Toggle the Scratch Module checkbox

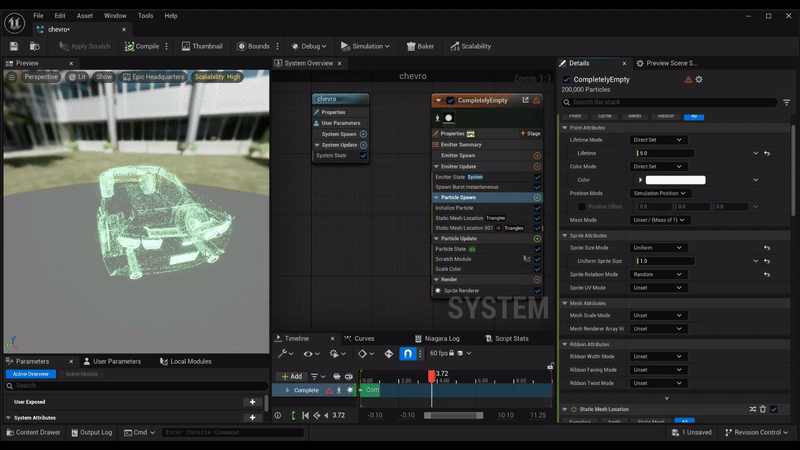537,259
